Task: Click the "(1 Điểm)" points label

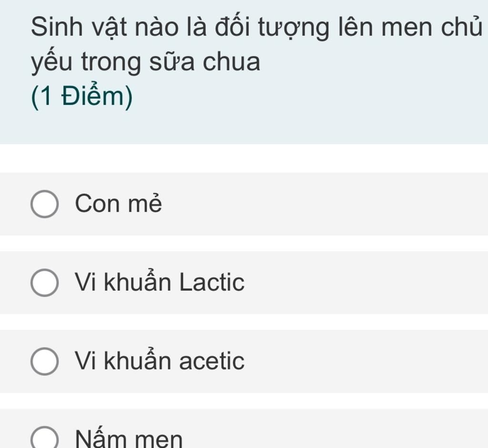Action: click(x=82, y=97)
